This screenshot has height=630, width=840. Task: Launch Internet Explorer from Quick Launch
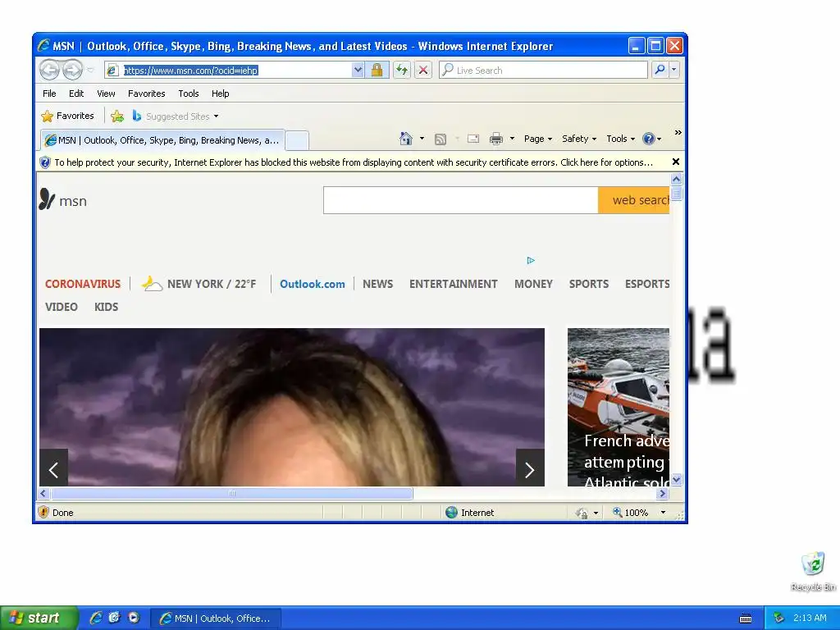click(x=96, y=618)
